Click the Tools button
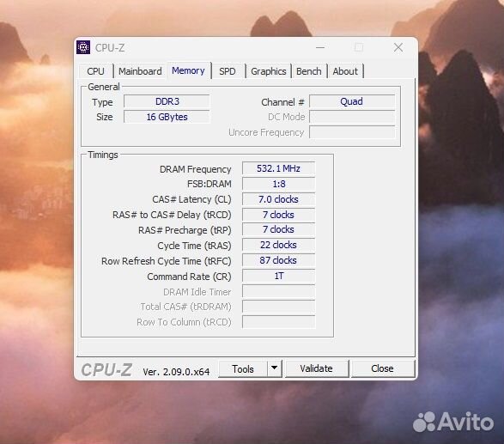 [x=243, y=368]
